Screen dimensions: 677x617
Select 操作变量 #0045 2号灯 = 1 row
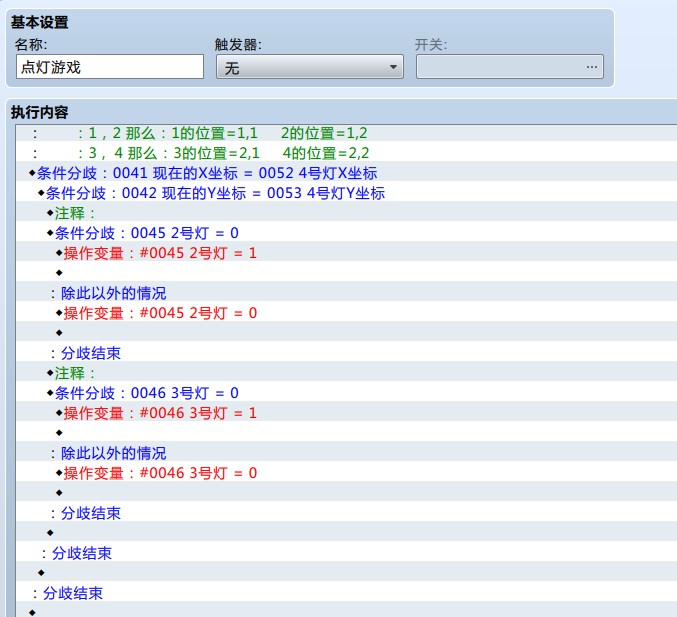pyautogui.click(x=346, y=253)
